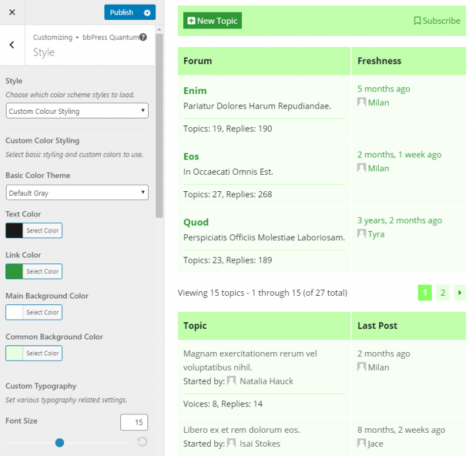Click Natalia Hauck's avatar icon
Screen dimensions: 476x456
(231, 381)
